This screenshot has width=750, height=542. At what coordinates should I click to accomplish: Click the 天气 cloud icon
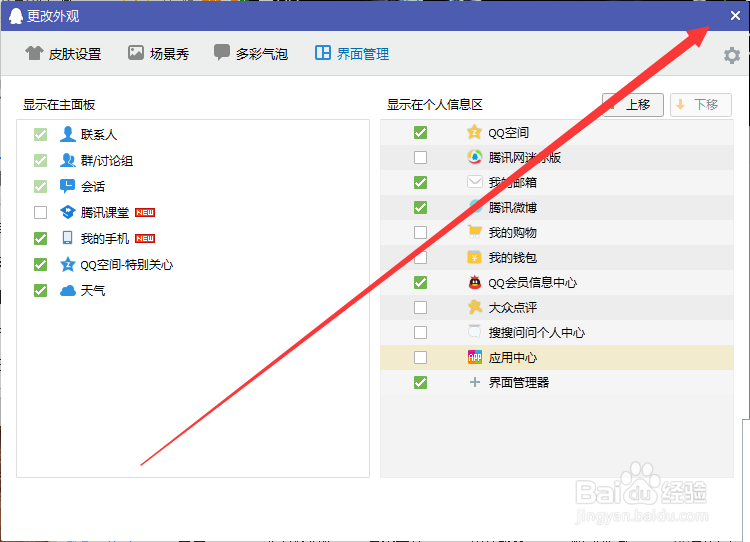[x=67, y=290]
